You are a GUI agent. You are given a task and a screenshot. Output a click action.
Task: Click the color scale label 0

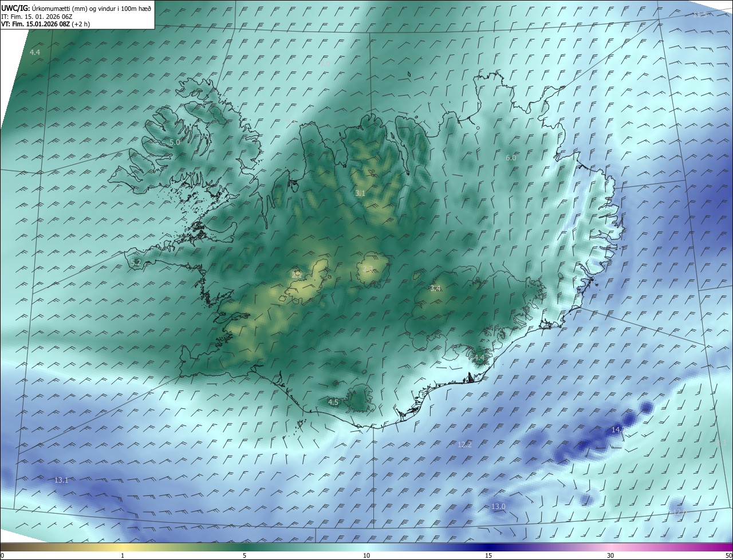[2, 555]
